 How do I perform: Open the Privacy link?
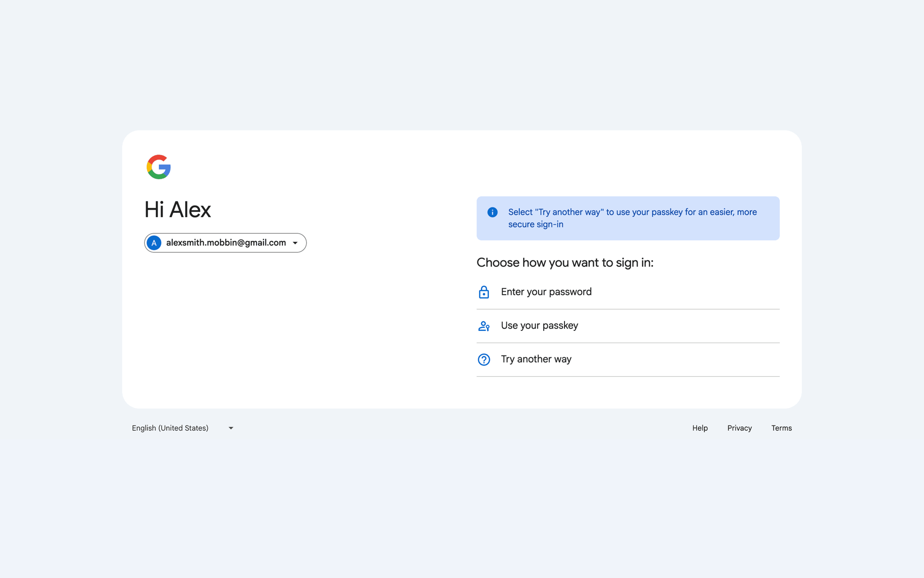click(x=739, y=428)
